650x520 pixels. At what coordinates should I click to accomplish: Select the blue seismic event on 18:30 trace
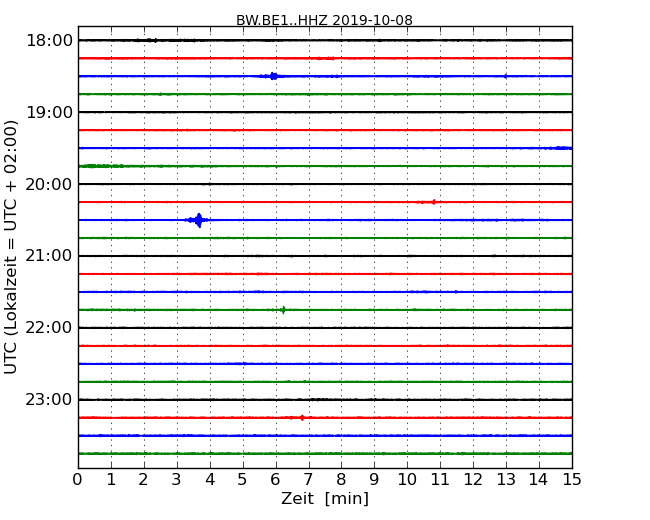pos(272,76)
